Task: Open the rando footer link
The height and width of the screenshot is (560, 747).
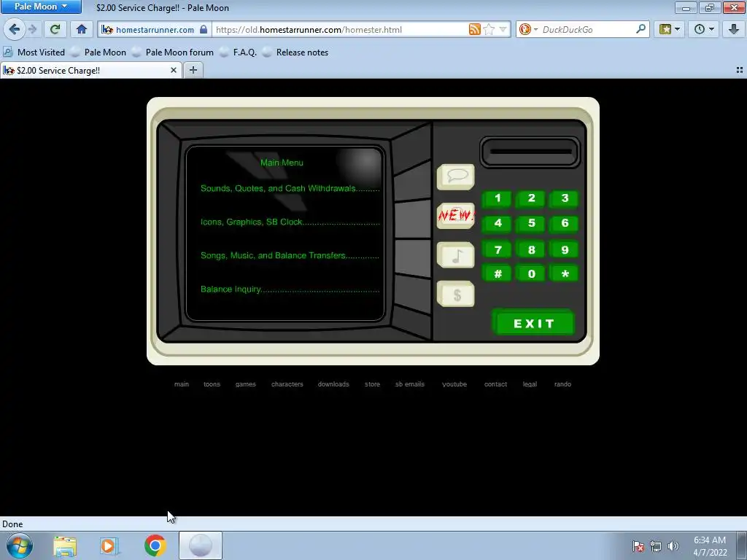Action: (562, 384)
